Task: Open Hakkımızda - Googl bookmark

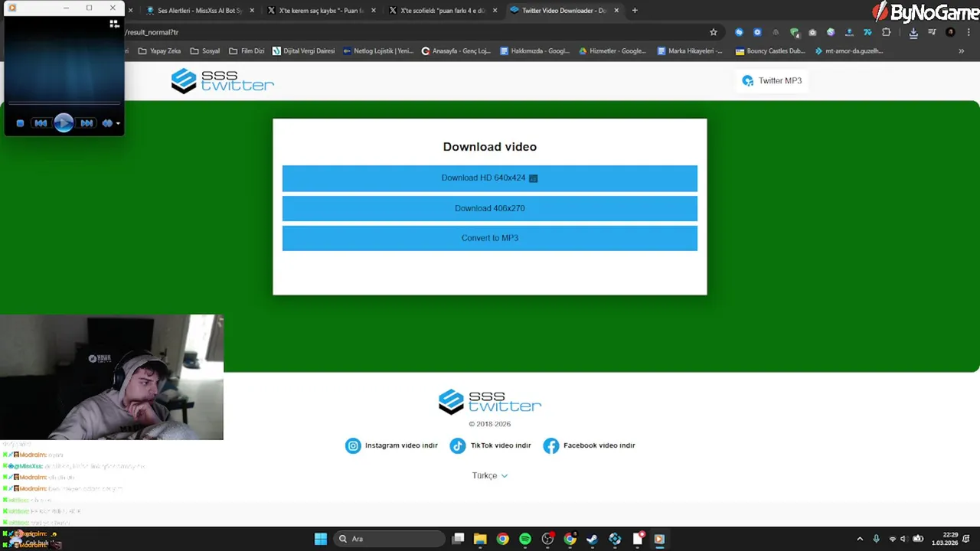Action: (x=534, y=51)
